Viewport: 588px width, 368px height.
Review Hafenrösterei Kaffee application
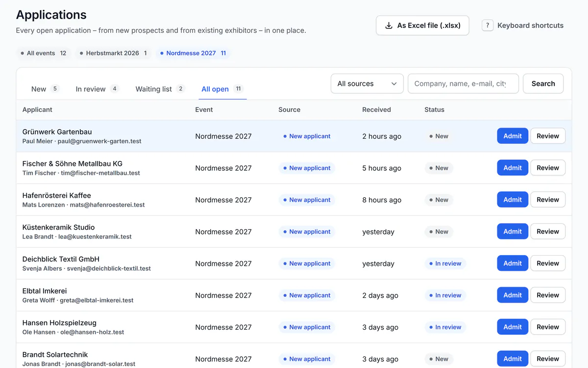(548, 200)
